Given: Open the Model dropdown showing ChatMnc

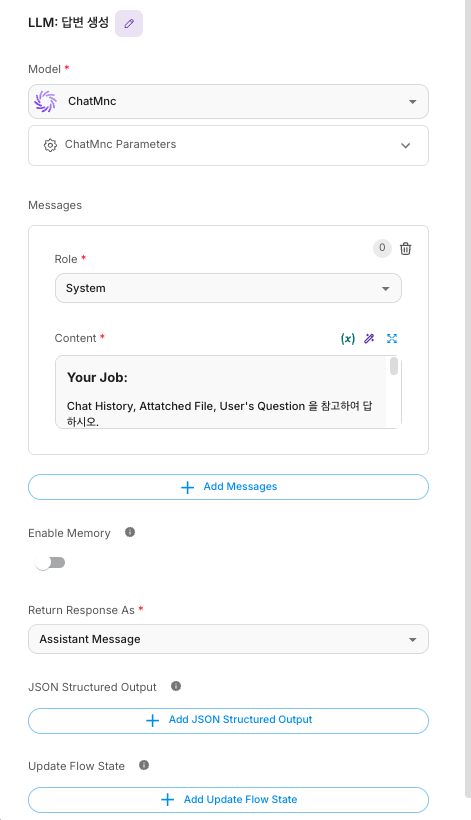Looking at the screenshot, I should 228,101.
